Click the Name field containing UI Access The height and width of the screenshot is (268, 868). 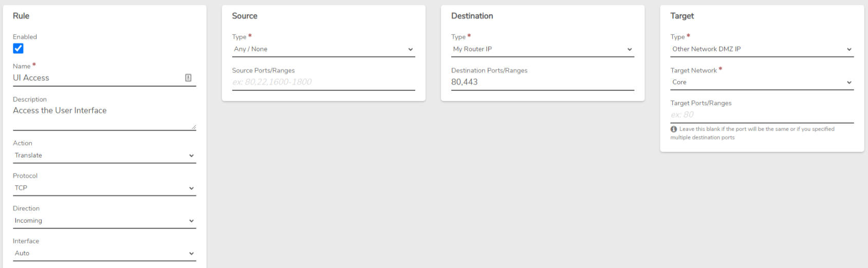pos(98,78)
